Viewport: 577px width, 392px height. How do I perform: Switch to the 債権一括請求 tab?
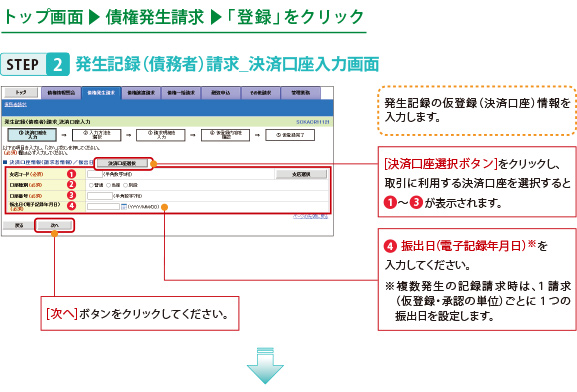click(x=181, y=93)
